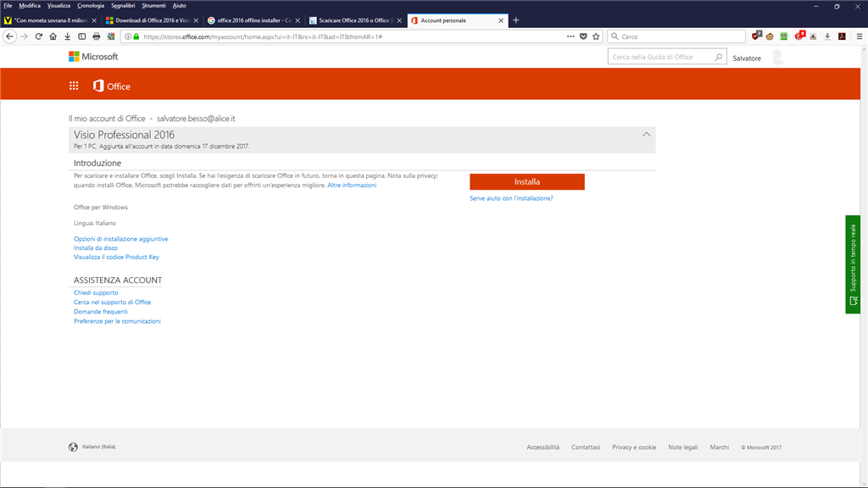Open page actions three-dots menu
This screenshot has height=488, width=868.
pos(570,36)
